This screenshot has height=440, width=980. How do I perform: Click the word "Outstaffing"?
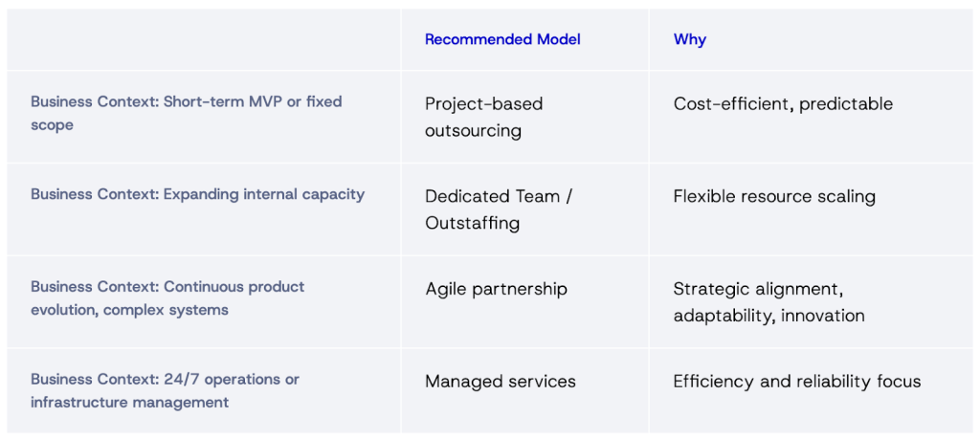coord(473,223)
